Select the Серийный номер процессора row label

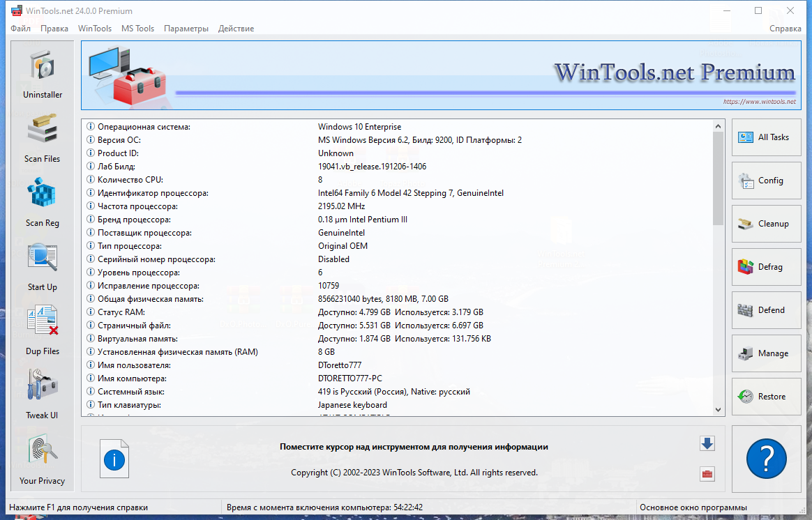point(156,259)
